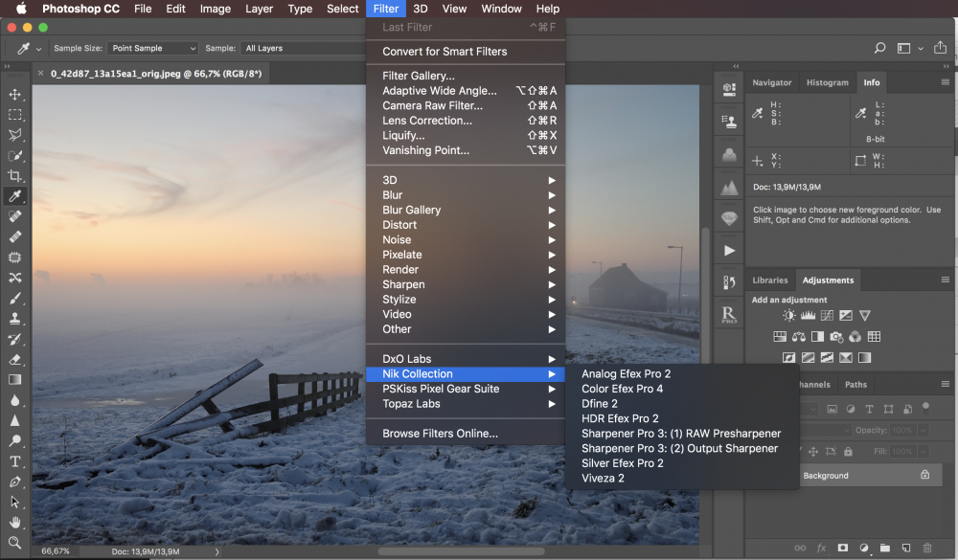Launch Silver Efex Pro 2
Screen dimensions: 958x560
coord(682,463)
